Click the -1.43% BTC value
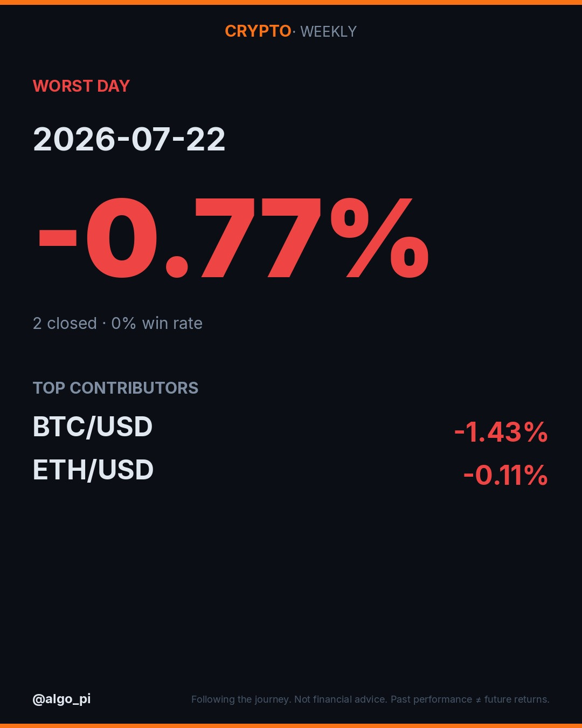Viewport: 582px width, 728px height. [x=501, y=432]
